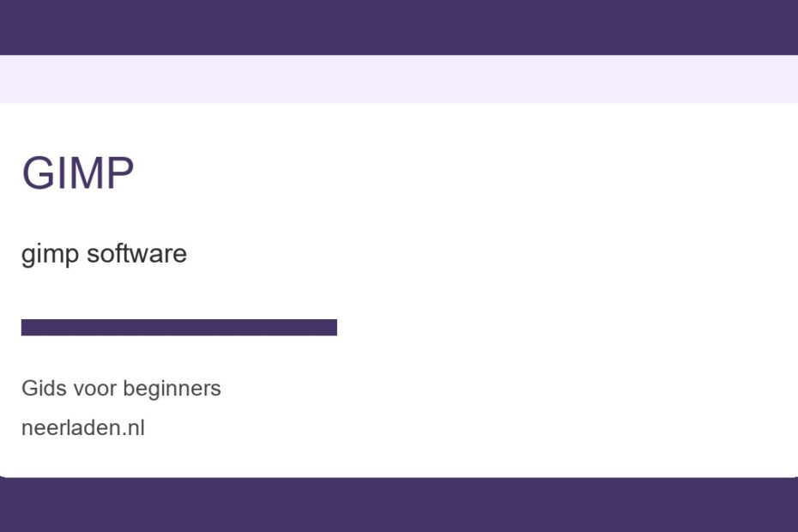The image size is (798, 532).
Task: Click the empty white area right of the title
Action: (458, 173)
